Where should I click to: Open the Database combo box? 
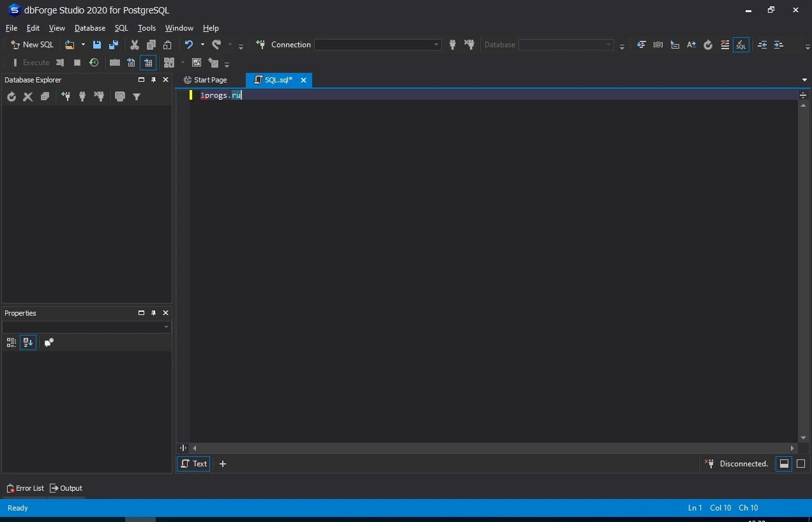[566, 45]
